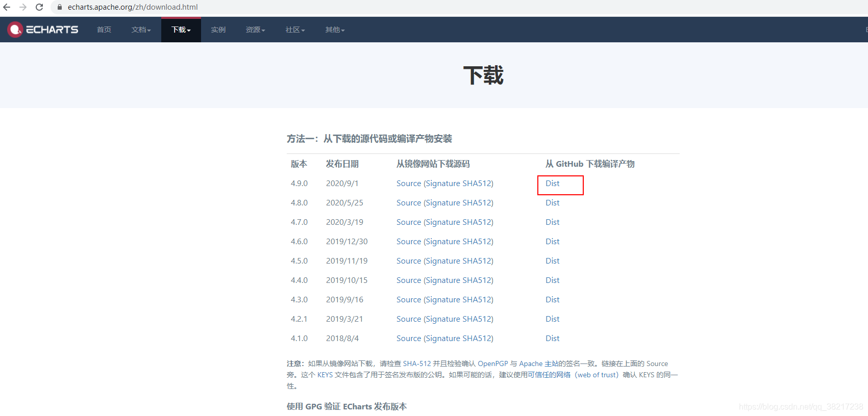
Task: Click the 从 GitHub 下载编译产物 column header
Action: (590, 164)
